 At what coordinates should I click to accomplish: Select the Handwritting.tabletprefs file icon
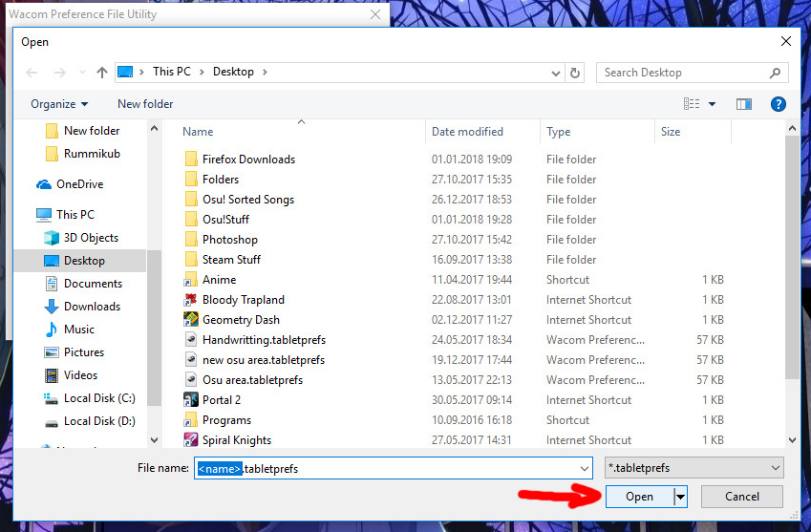[191, 340]
